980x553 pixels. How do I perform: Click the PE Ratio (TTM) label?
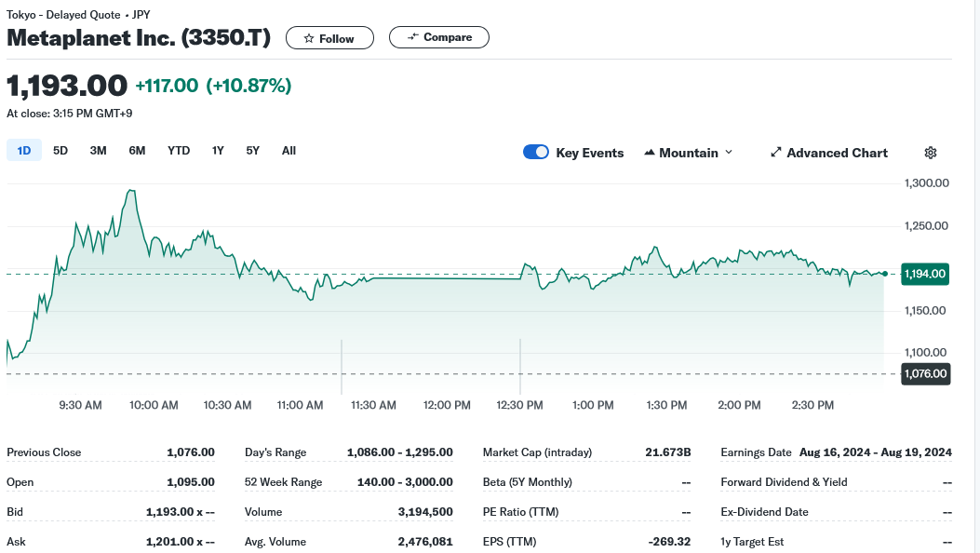coord(520,512)
